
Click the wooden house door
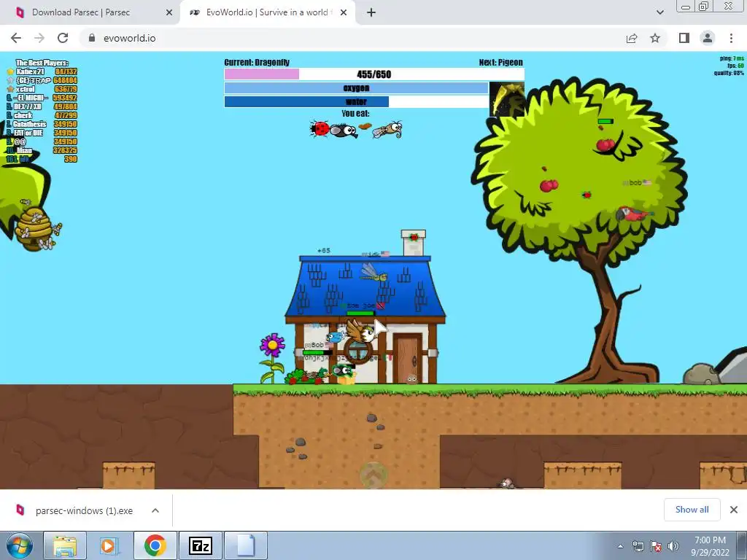[x=406, y=358]
